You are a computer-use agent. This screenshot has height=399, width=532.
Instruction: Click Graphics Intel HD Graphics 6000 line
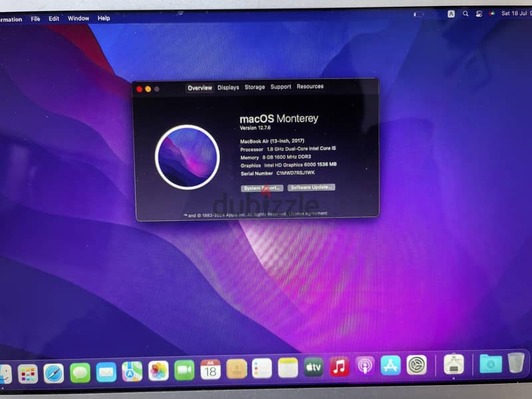click(289, 165)
